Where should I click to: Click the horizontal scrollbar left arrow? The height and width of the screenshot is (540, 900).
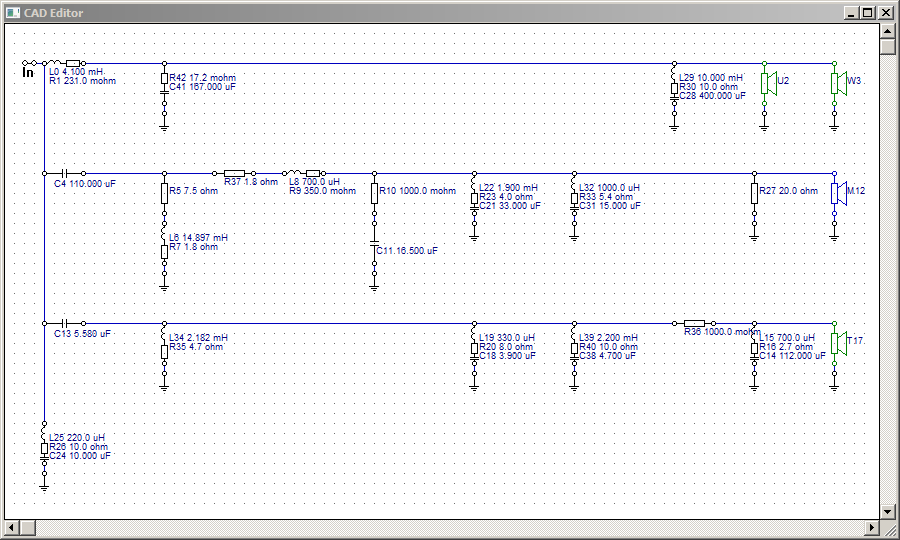coord(12,527)
